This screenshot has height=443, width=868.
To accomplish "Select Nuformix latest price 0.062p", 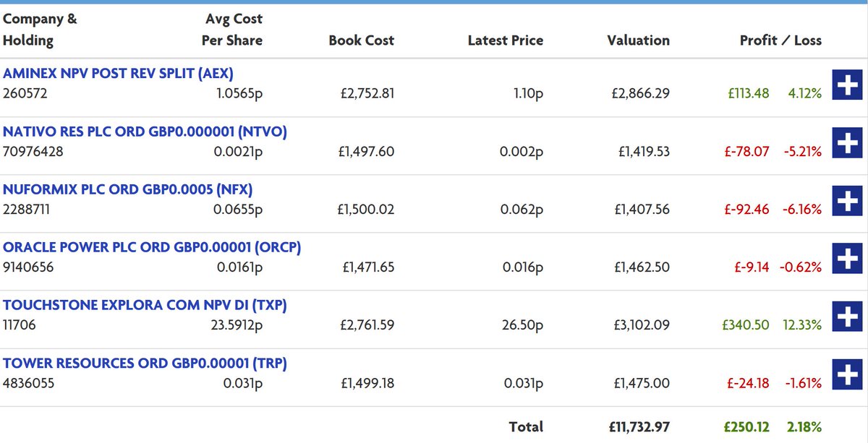I will point(522,209).
